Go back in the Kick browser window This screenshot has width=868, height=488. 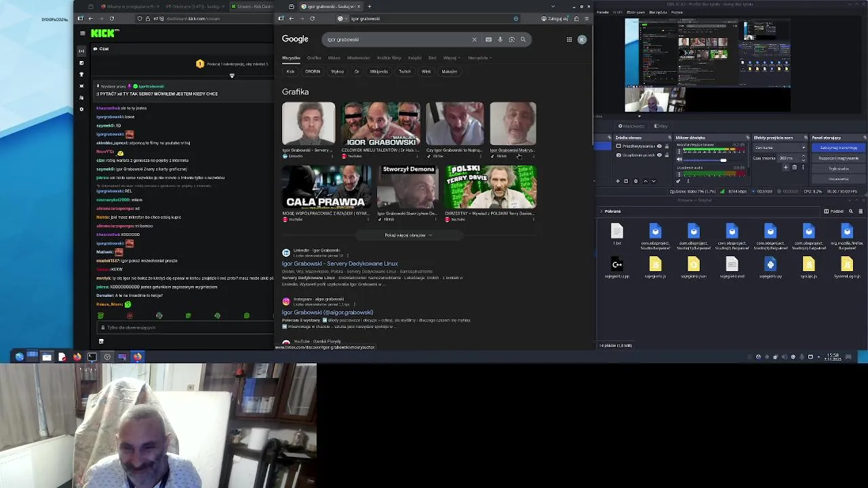pyautogui.click(x=91, y=18)
